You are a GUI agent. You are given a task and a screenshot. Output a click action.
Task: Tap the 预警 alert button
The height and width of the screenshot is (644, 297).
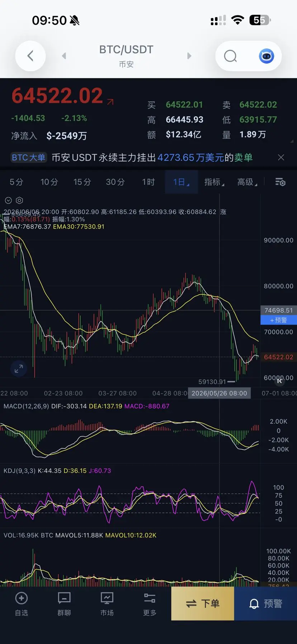265,603
